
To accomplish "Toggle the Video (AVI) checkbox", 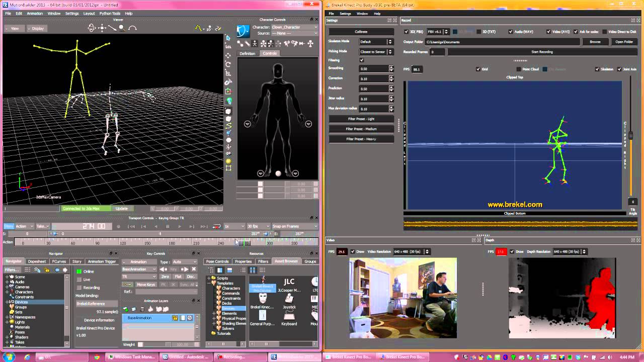I will point(548,32).
